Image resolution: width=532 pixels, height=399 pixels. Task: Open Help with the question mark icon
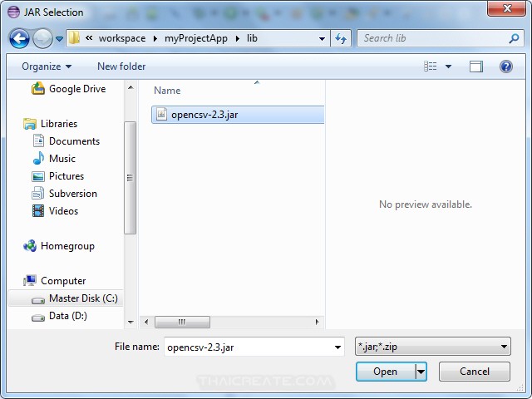point(506,66)
